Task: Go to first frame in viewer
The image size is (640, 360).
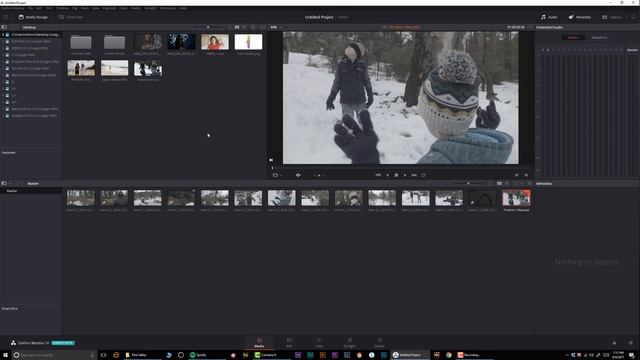Action: coord(378,175)
